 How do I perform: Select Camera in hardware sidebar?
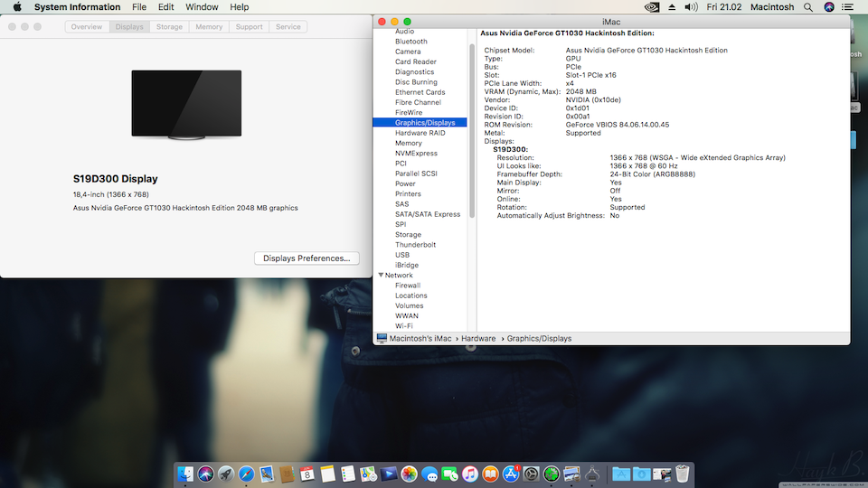tap(408, 52)
